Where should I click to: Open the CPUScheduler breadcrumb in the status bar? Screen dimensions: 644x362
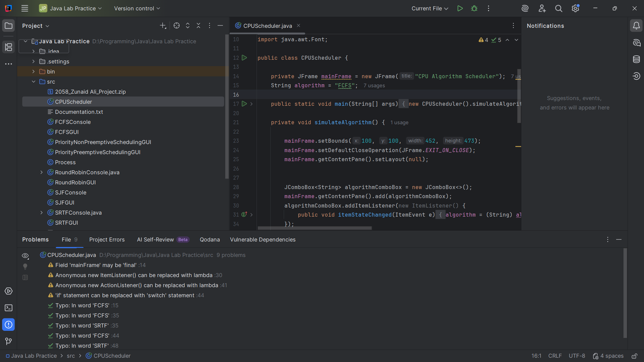click(112, 356)
